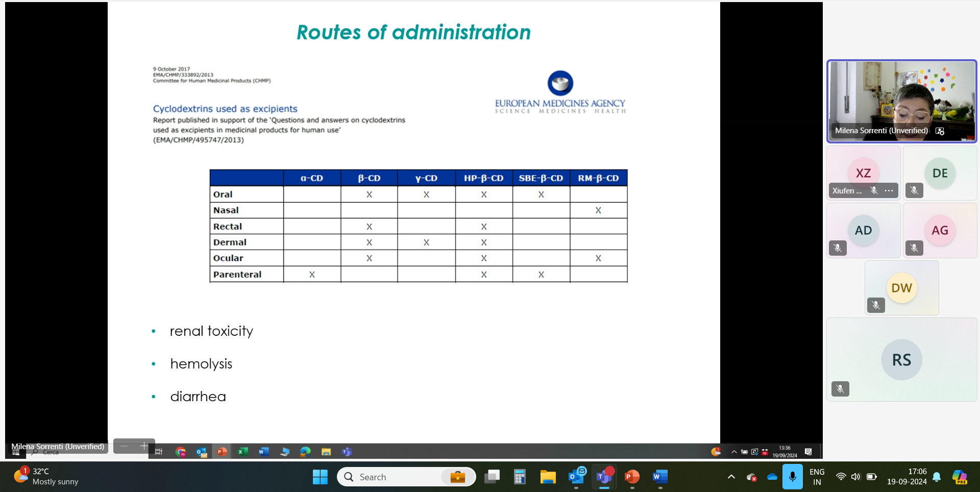
Task: Click Chrome icon in shared screen taskbar
Action: point(181,452)
